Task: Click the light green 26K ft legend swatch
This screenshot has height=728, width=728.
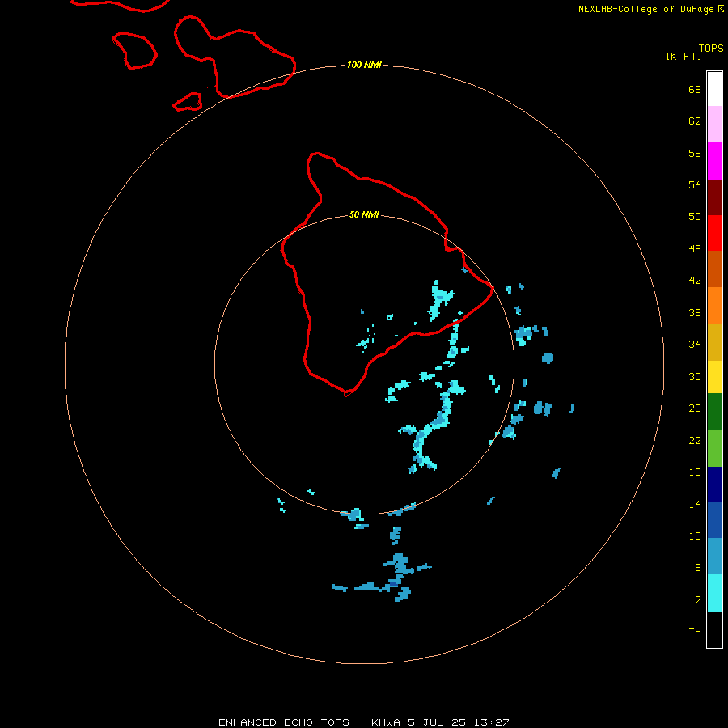Action: click(x=714, y=448)
